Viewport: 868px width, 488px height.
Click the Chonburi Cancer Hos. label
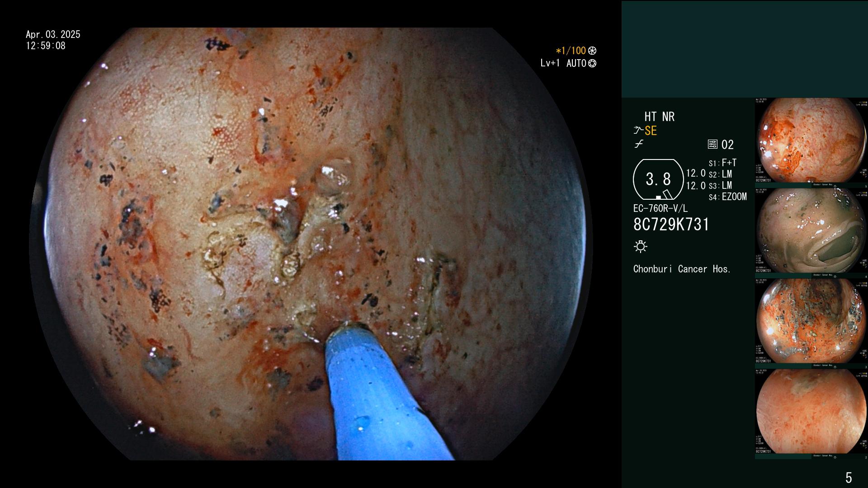(682, 269)
